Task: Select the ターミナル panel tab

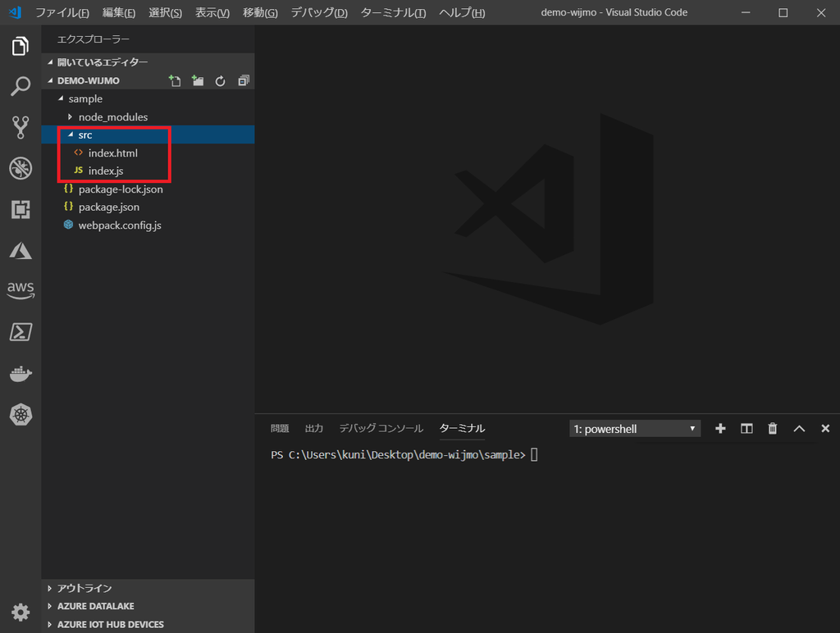Action: pyautogui.click(x=462, y=429)
